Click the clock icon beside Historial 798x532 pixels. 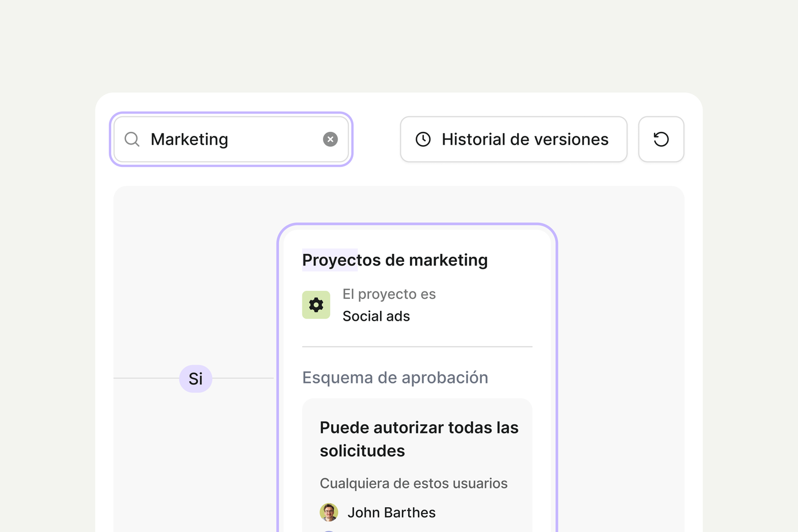[423, 139]
